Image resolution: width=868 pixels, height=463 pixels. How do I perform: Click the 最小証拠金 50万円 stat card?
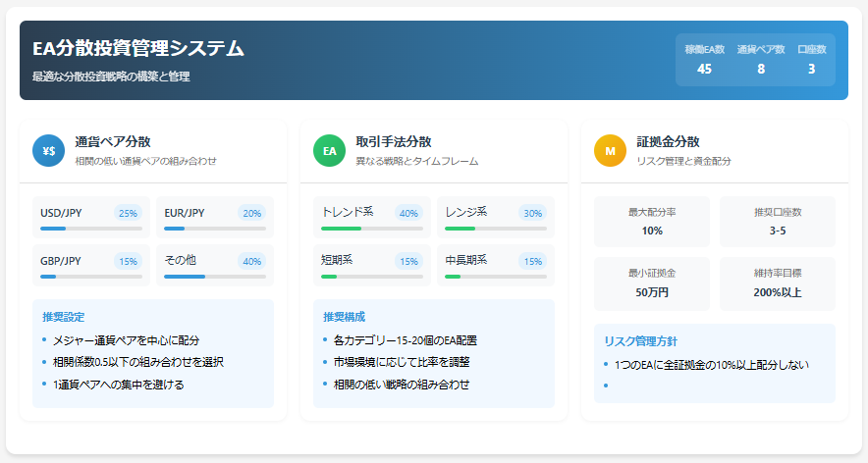coord(652,283)
